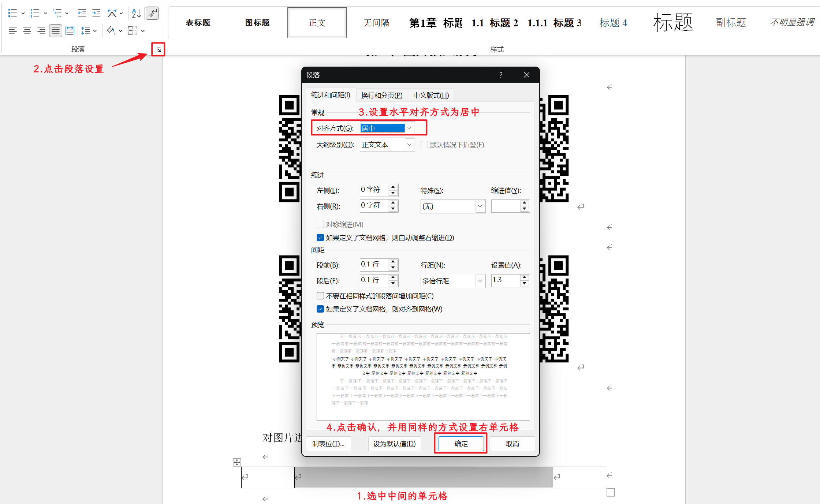
Task: Uncheck 自动调整右缩进 checkbox
Action: click(320, 238)
